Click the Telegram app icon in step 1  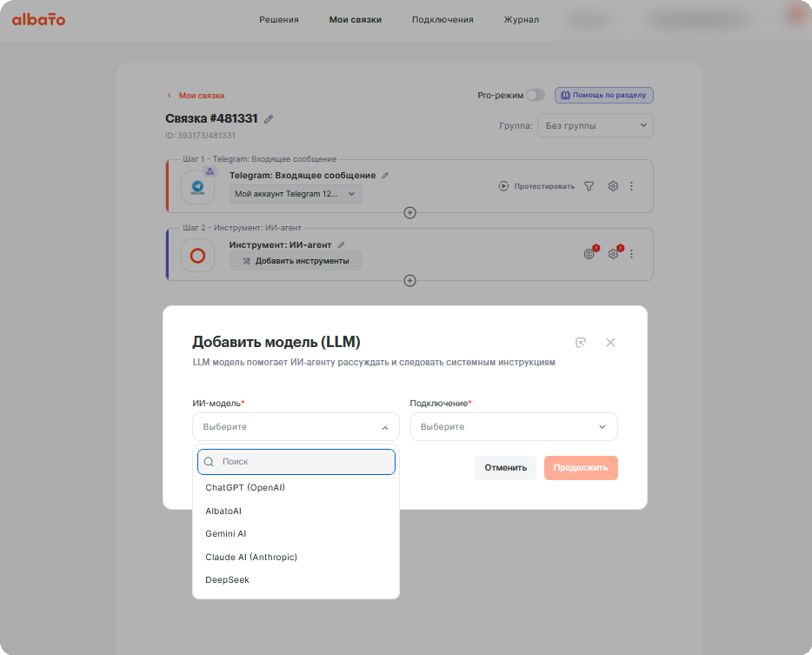pos(198,187)
